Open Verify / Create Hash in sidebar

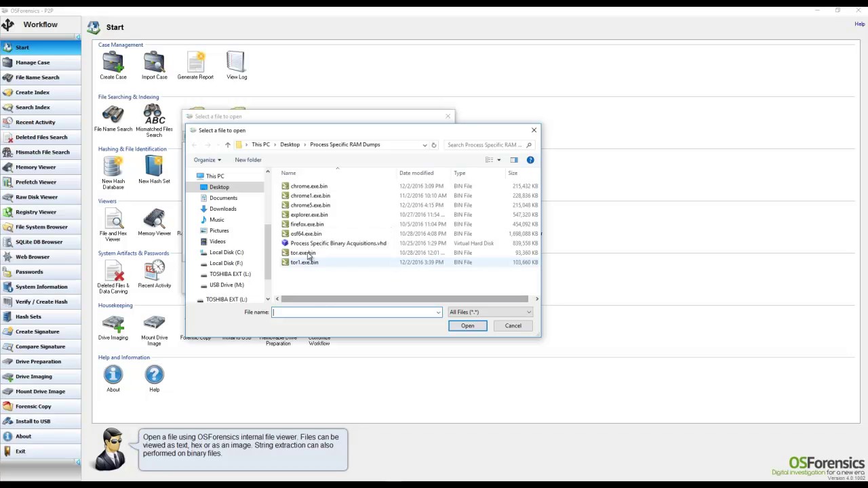[x=41, y=302]
